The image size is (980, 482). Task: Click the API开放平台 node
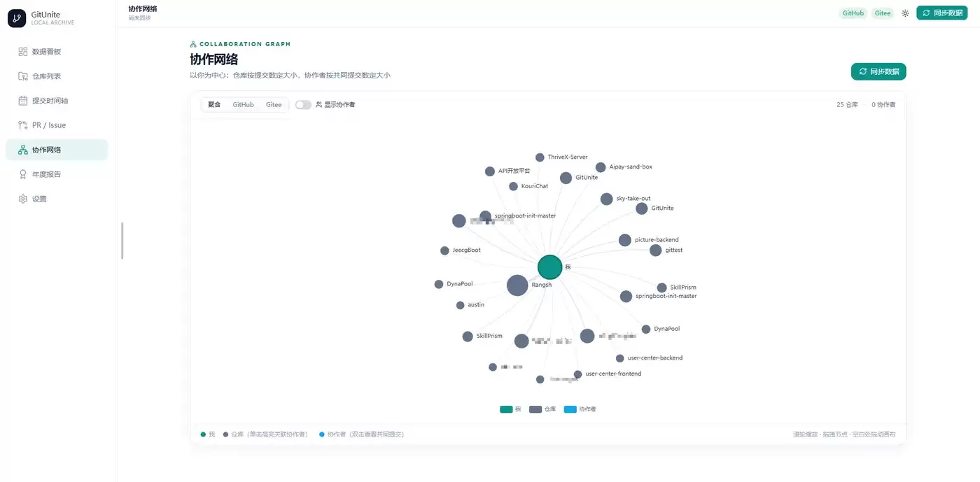pos(490,171)
